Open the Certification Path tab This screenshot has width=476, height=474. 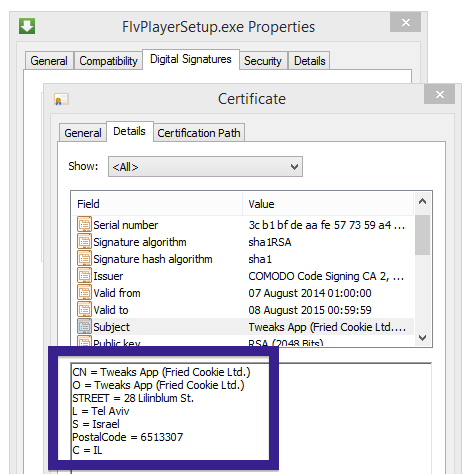(199, 133)
